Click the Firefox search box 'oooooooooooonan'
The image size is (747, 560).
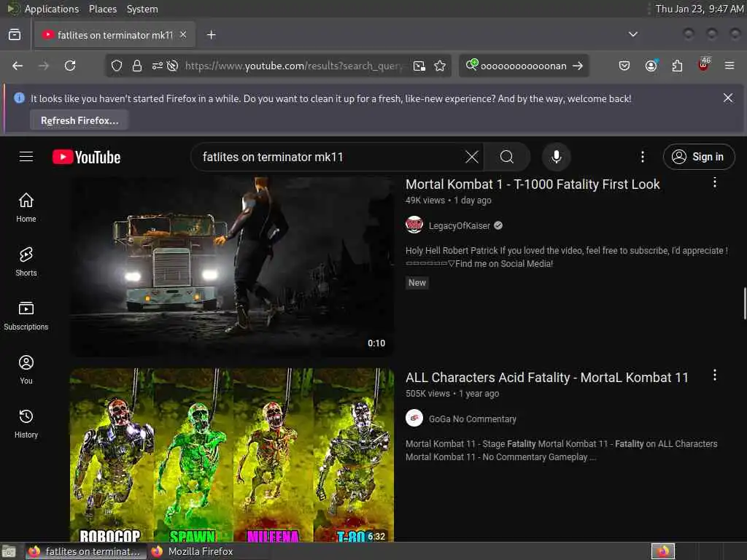523,66
